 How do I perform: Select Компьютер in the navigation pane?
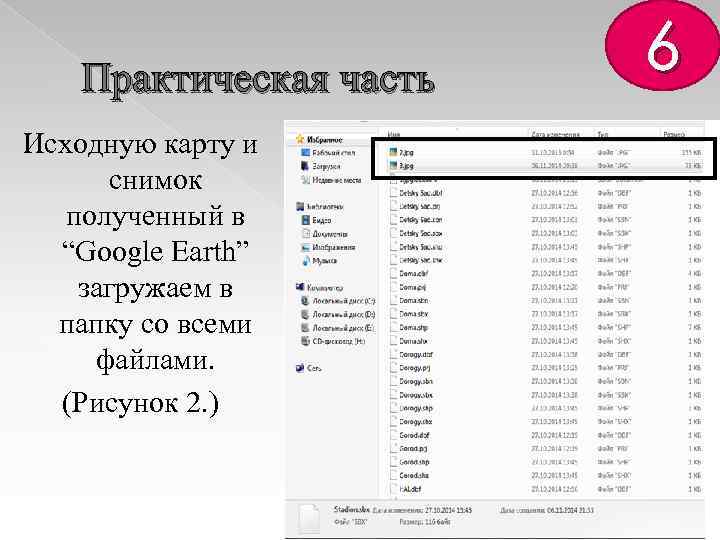(325, 288)
